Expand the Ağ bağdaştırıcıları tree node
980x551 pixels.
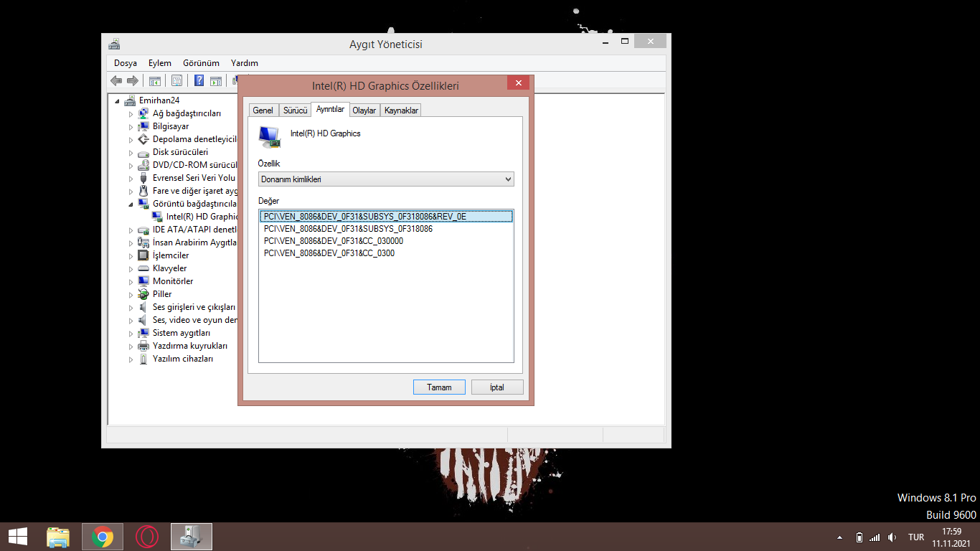point(131,114)
